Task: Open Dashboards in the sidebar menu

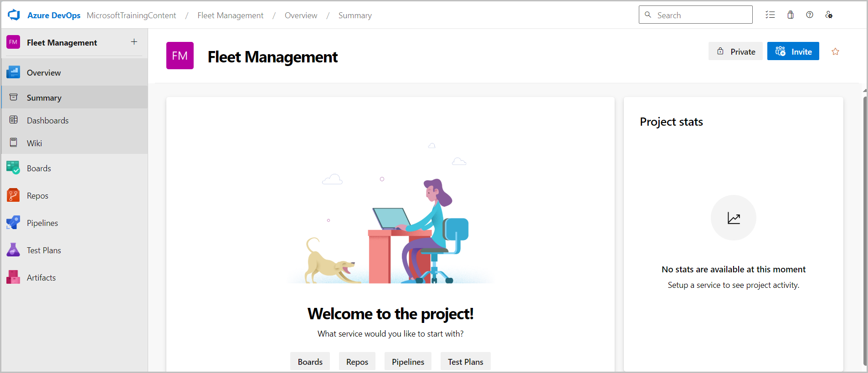Action: 75,120
